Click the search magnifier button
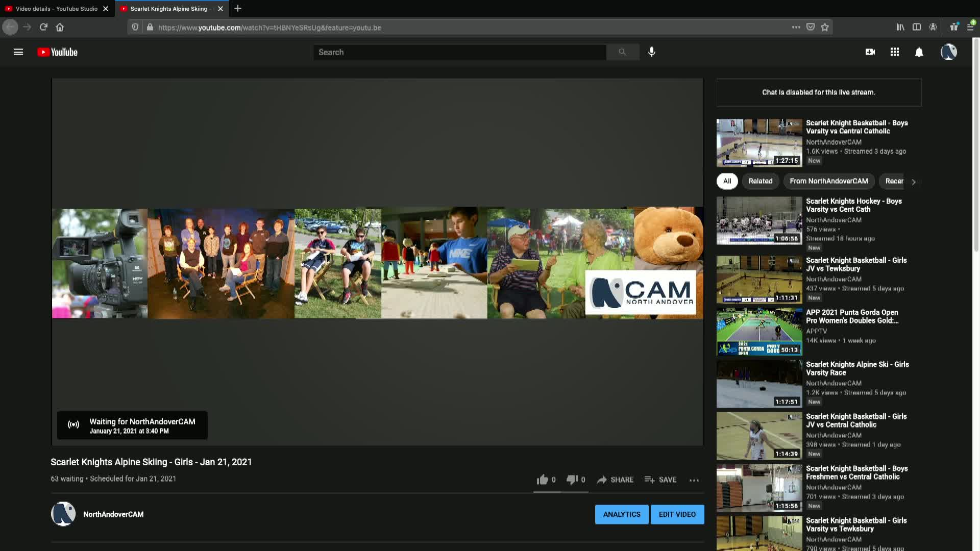Screen dimensions: 980x551 (622, 52)
